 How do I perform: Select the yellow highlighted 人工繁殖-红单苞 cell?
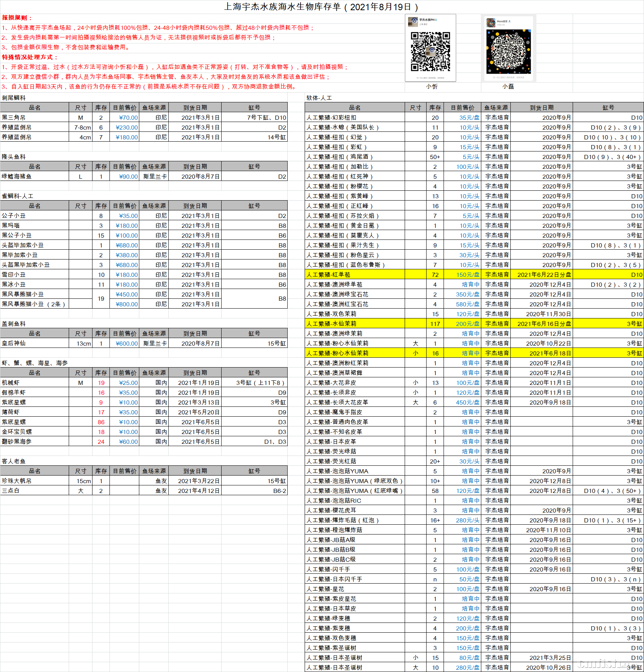point(354,275)
